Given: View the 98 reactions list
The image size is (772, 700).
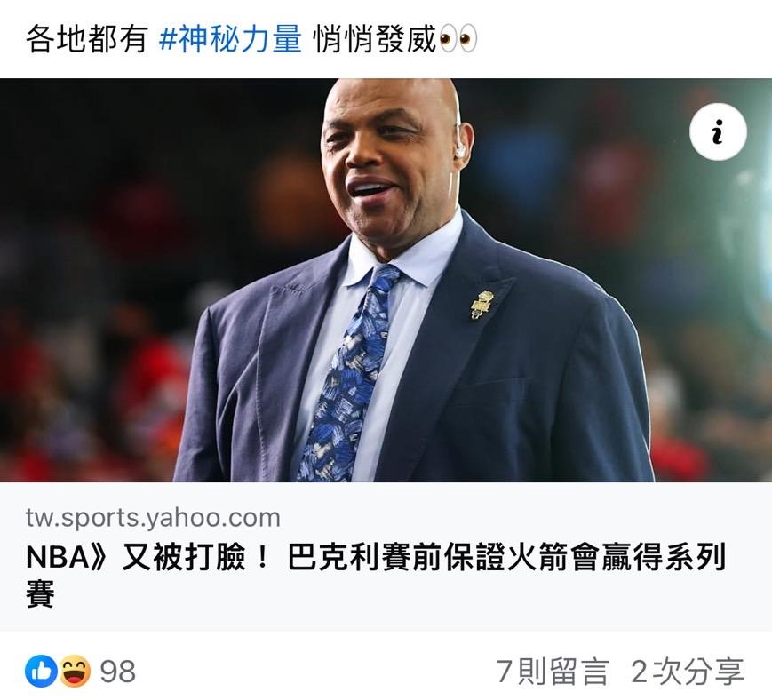Looking at the screenshot, I should pos(117,672).
